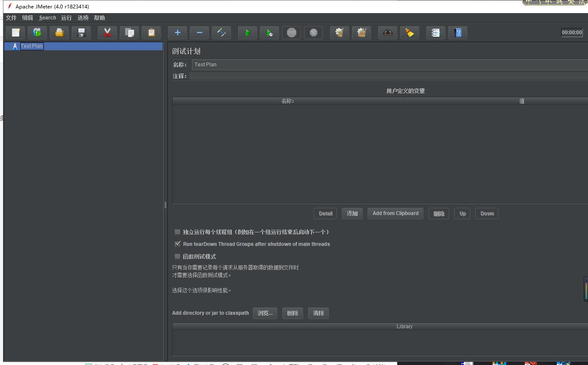Click the 名称 field containing Test Plan
This screenshot has width=588, height=365.
tap(390, 65)
